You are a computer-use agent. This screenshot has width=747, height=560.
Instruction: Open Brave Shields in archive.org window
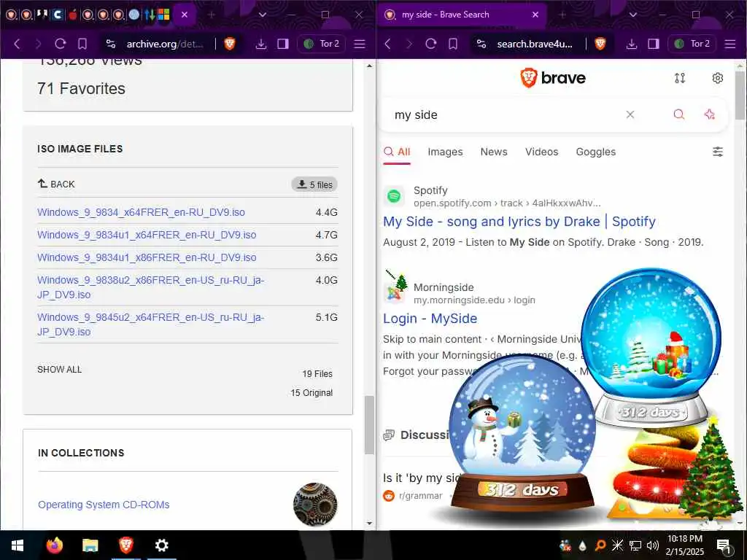(x=230, y=44)
